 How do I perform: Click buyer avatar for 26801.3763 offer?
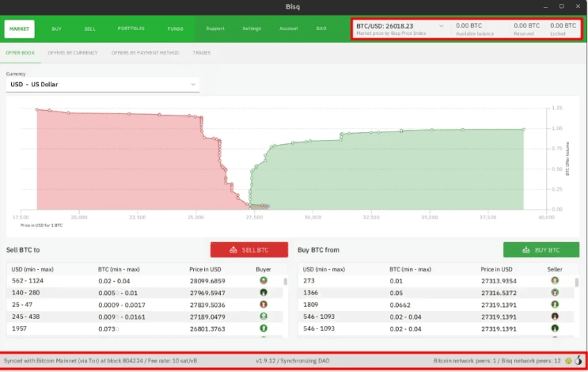tap(264, 328)
